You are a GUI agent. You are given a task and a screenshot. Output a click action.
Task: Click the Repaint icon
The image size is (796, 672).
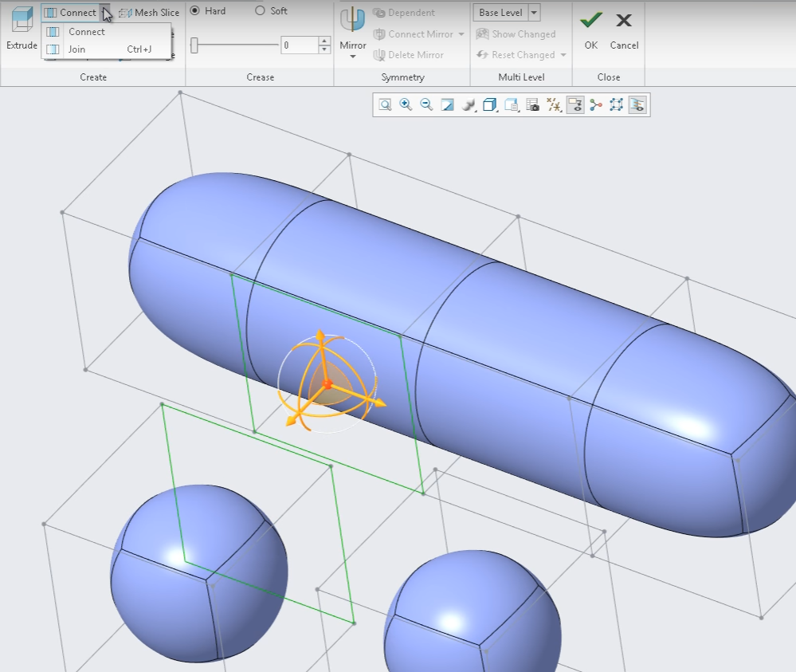pyautogui.click(x=447, y=105)
